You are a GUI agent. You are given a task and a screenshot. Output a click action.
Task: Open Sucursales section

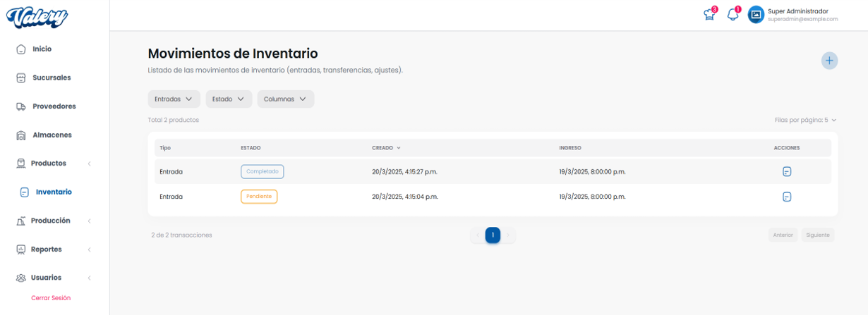tap(52, 78)
